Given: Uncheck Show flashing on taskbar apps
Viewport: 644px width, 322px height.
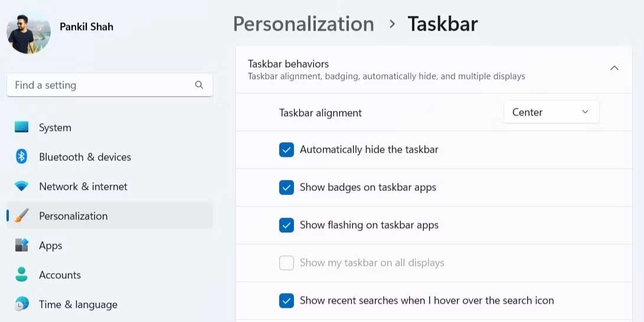Looking at the screenshot, I should pos(286,225).
